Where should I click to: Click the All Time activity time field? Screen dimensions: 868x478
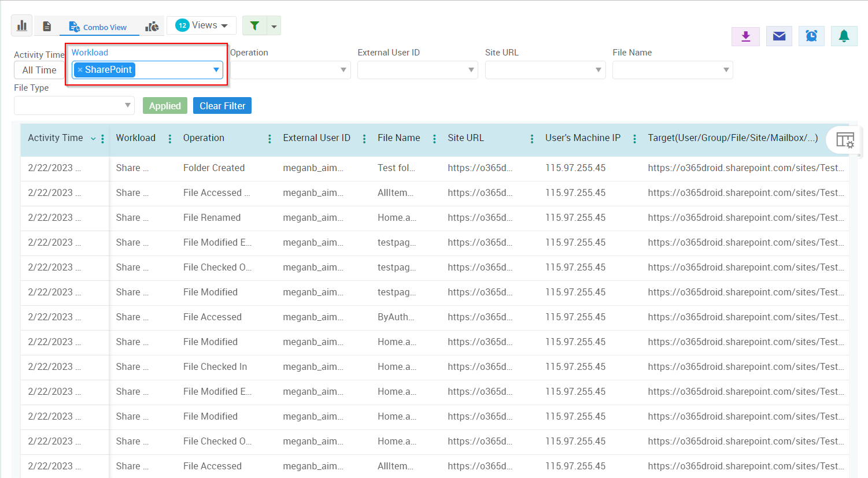(x=39, y=70)
